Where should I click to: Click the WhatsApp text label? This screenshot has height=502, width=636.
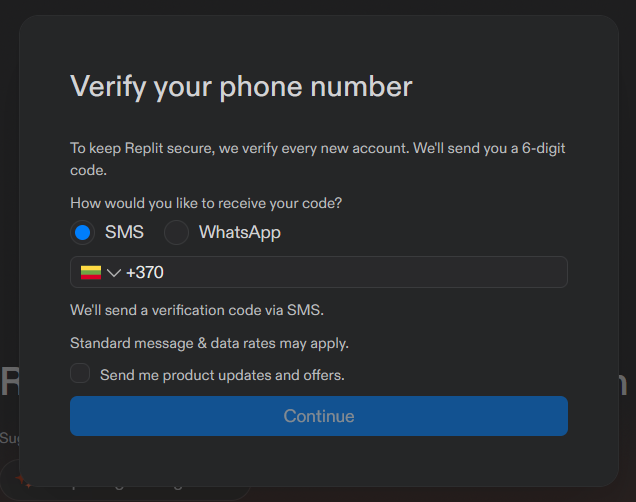tap(240, 233)
